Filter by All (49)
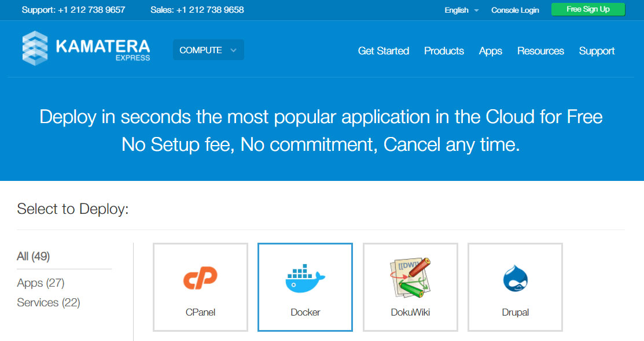The width and height of the screenshot is (644, 341). [x=33, y=257]
